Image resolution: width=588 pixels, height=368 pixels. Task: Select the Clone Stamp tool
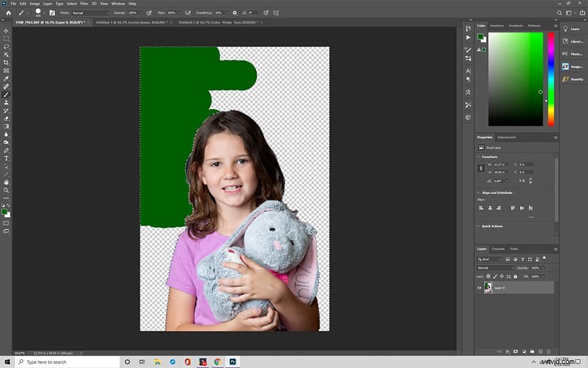pyautogui.click(x=6, y=103)
